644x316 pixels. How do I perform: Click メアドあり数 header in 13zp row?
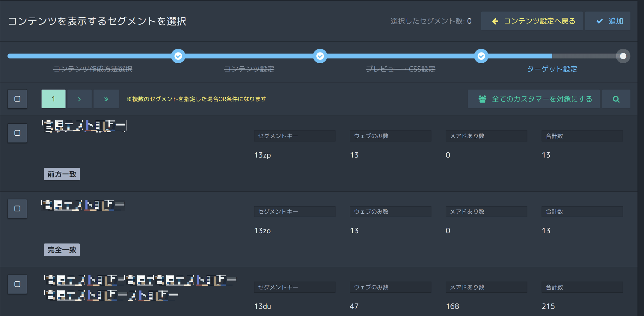pos(486,136)
